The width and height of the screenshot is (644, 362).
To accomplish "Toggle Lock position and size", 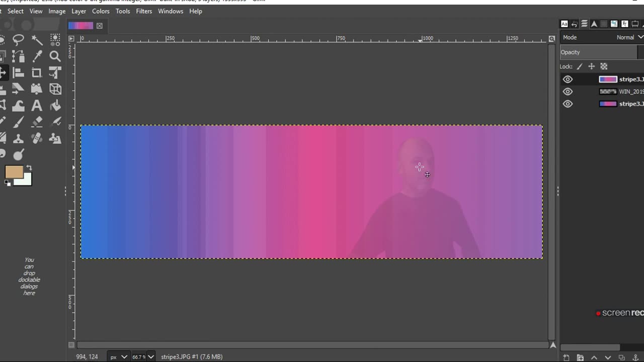I will [x=592, y=66].
